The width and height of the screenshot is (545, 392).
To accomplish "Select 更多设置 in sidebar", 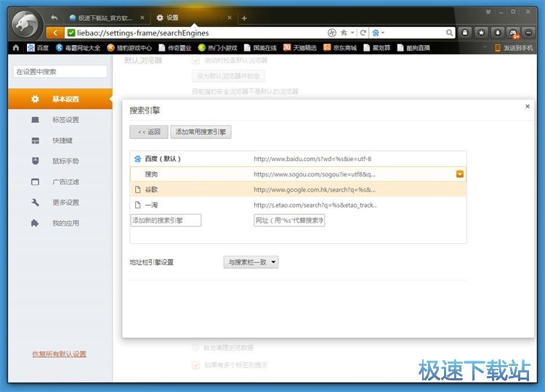I will pos(60,203).
